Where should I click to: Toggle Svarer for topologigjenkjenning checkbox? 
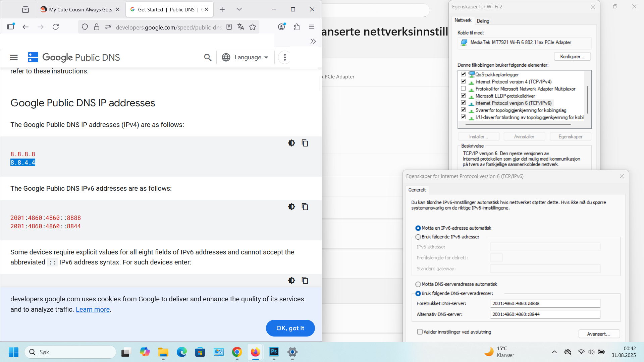(463, 110)
